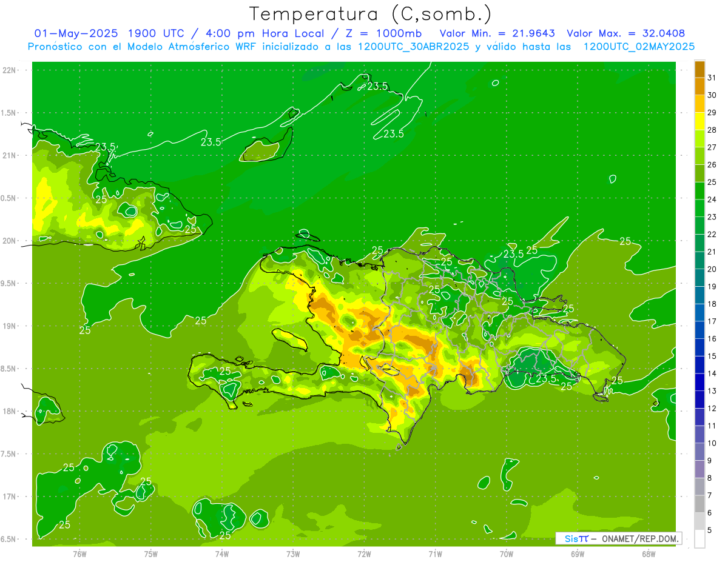
Task: Click the '17N' latitude axis label
Action: pyautogui.click(x=10, y=497)
